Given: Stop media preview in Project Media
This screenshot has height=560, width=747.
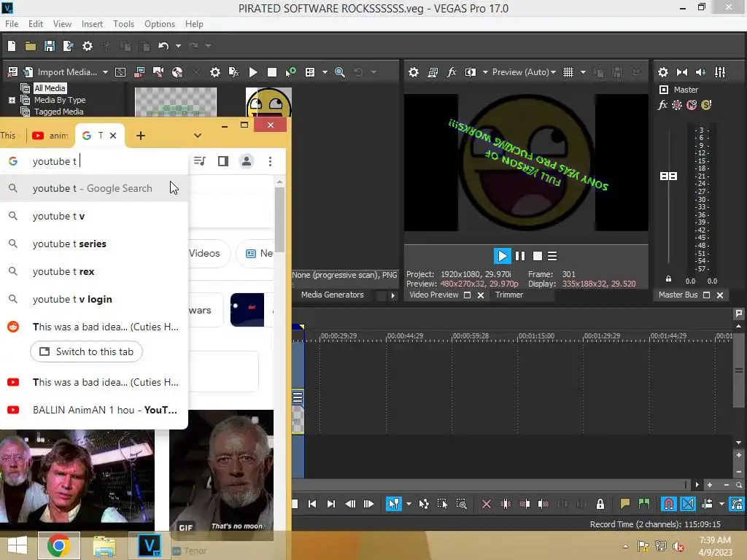Looking at the screenshot, I should click(x=272, y=72).
